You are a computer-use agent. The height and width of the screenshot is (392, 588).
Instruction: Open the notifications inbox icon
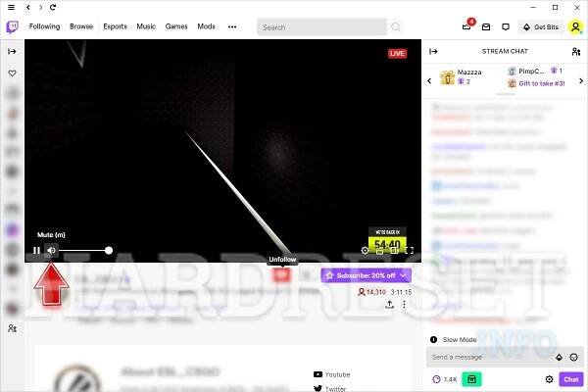pos(485,26)
